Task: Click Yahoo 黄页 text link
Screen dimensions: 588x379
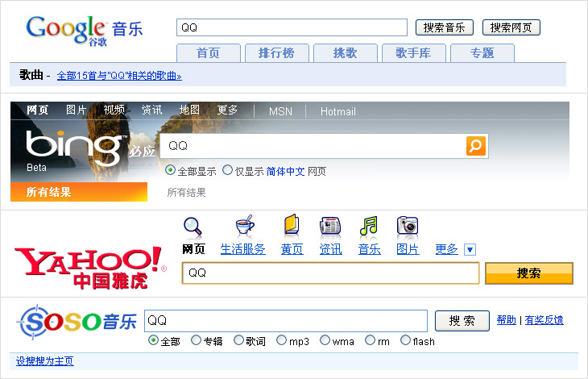Action: coord(292,249)
